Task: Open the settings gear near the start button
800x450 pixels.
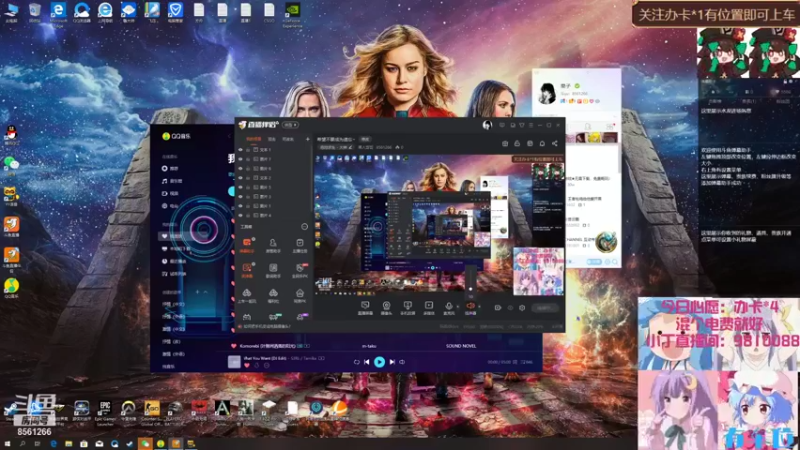Action: (x=522, y=308)
